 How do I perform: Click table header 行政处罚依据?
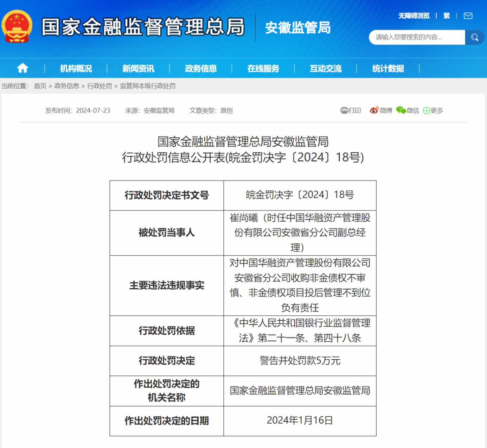coord(167,331)
